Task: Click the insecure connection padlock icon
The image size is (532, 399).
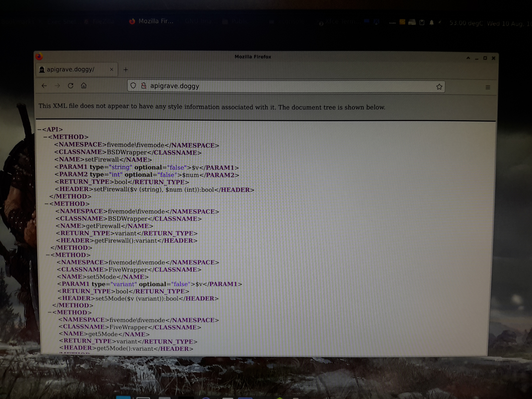Action: coord(144,86)
